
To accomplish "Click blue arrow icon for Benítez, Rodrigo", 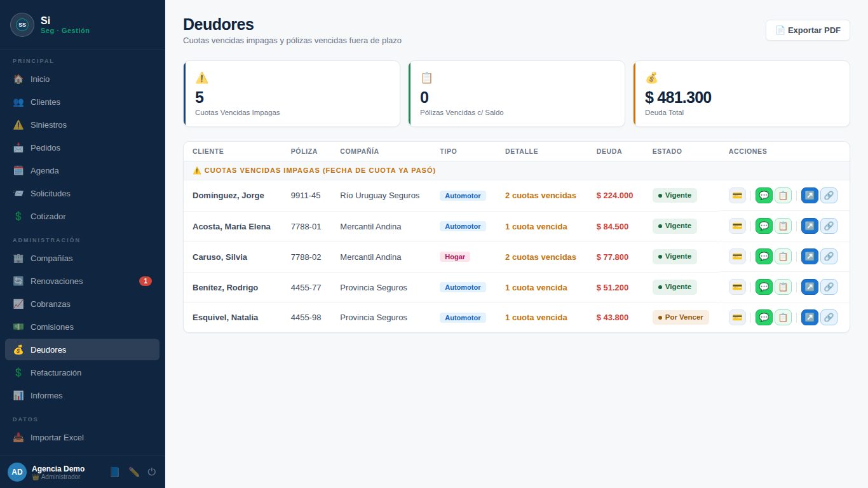I will pos(810,287).
